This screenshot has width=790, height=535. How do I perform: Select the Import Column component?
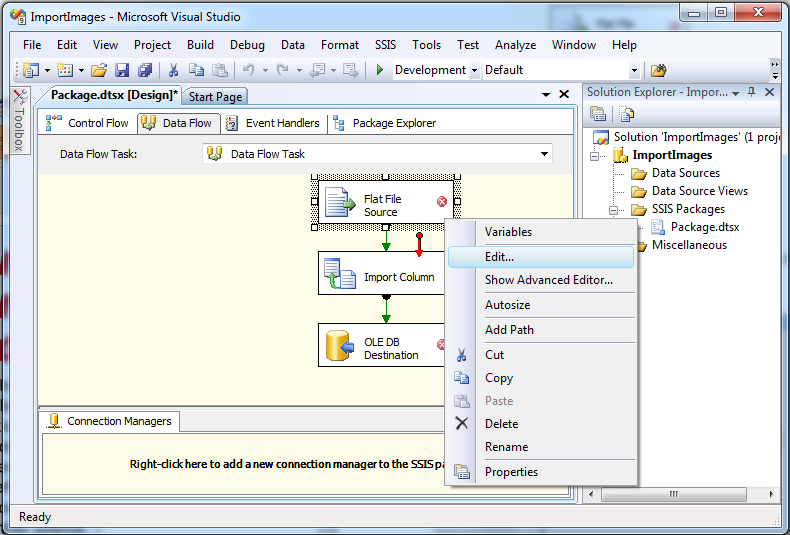pyautogui.click(x=383, y=274)
